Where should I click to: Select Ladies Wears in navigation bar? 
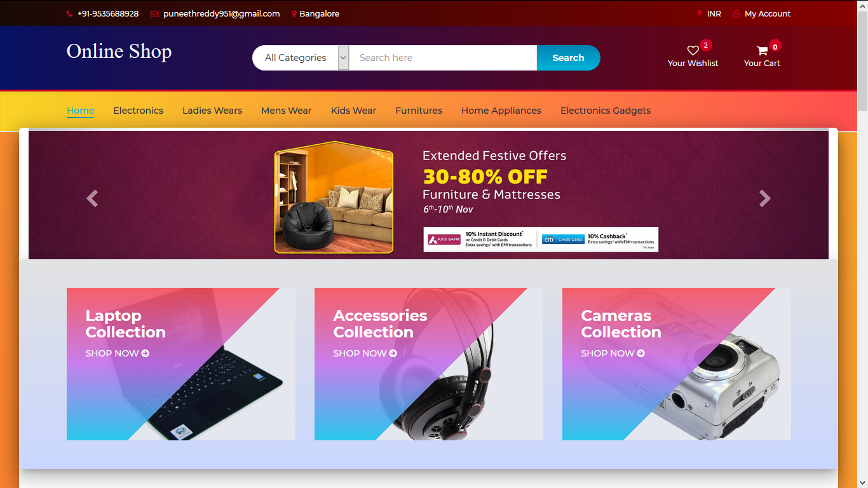(x=212, y=111)
